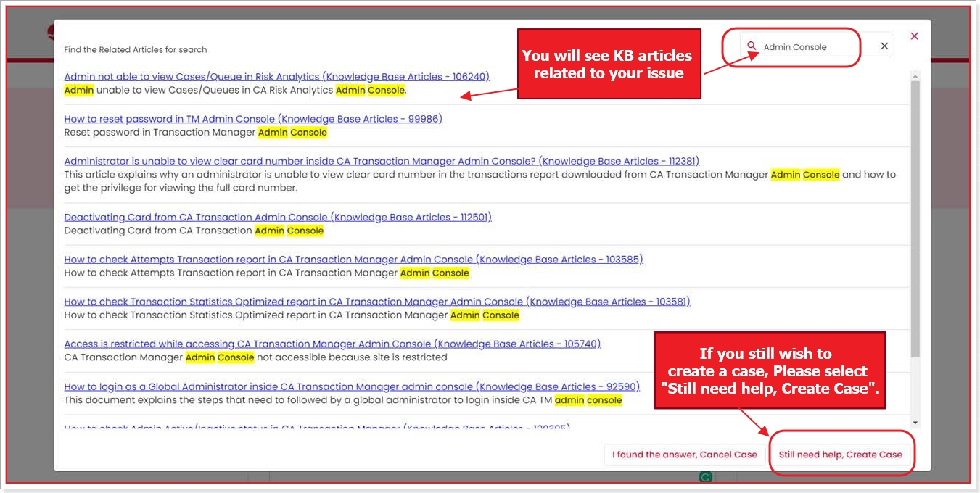Open How to login as Global Administrator
Viewport: 980px width, 493px height.
(x=352, y=387)
